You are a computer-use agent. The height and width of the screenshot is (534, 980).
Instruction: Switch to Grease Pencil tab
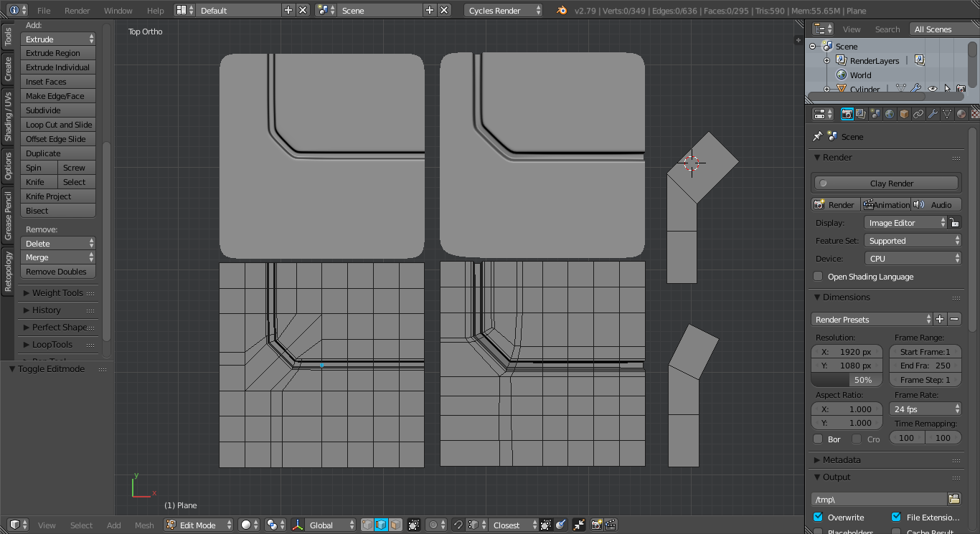point(8,215)
